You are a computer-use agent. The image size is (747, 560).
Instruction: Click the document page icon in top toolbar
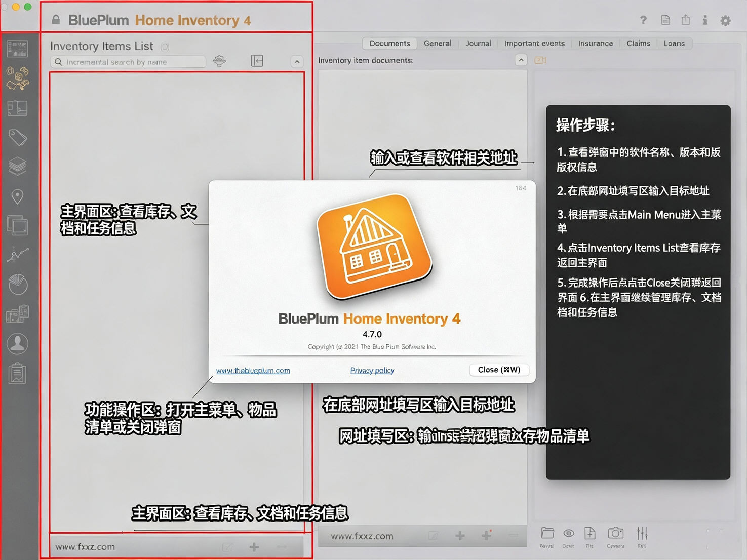click(665, 20)
